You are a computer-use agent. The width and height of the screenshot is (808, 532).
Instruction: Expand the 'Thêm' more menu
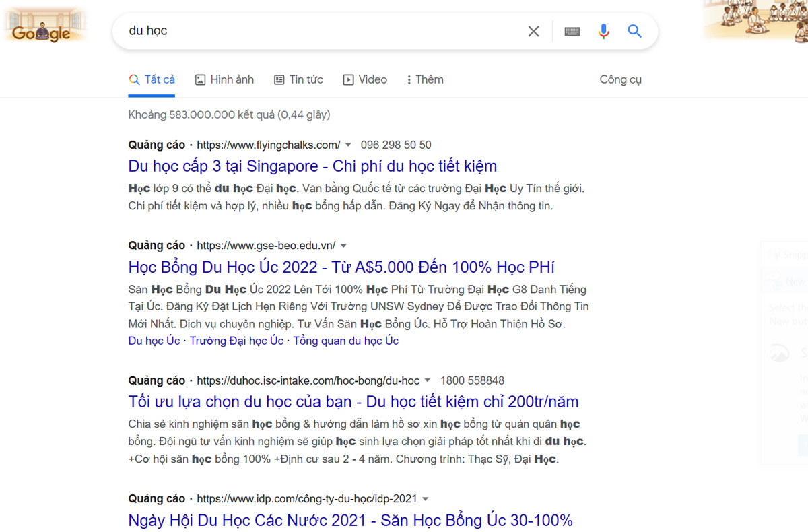[425, 79]
